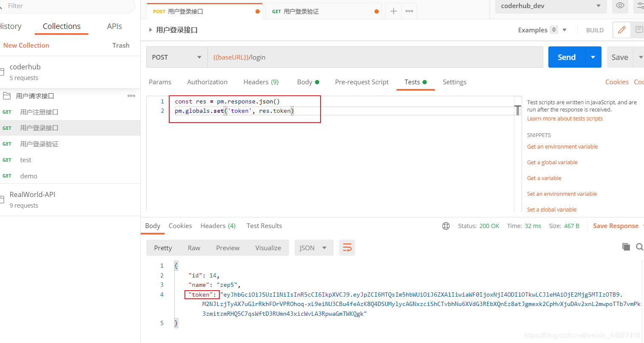Expand the Examples dropdown
The width and height of the screenshot is (644, 343).
pyautogui.click(x=565, y=30)
